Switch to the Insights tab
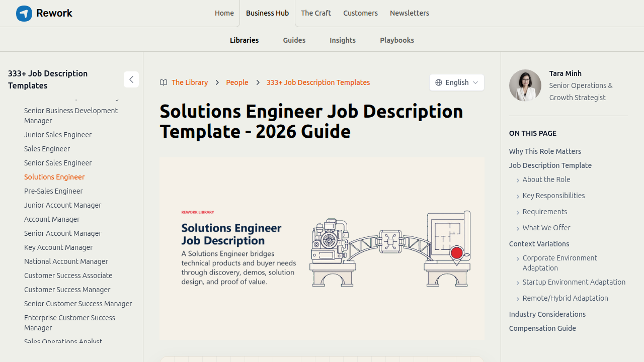The height and width of the screenshot is (362, 644). [343, 40]
